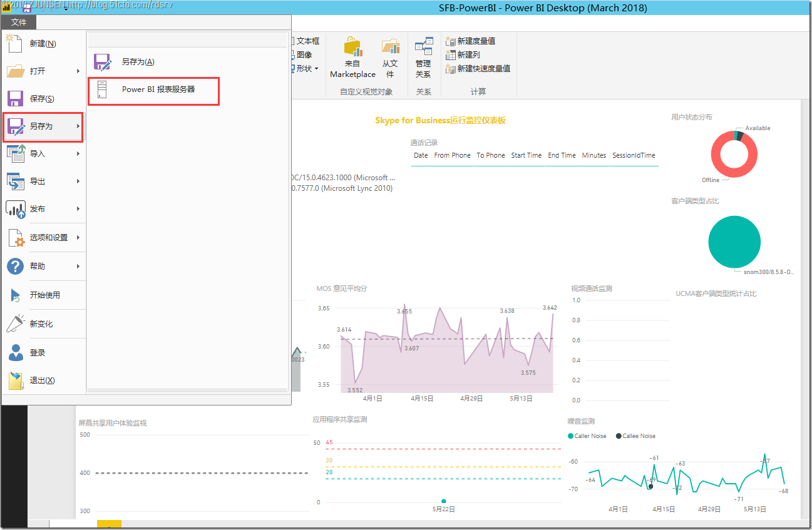The height and width of the screenshot is (530, 812).
Task: Open the 文件 (File) menu tab
Action: click(19, 23)
